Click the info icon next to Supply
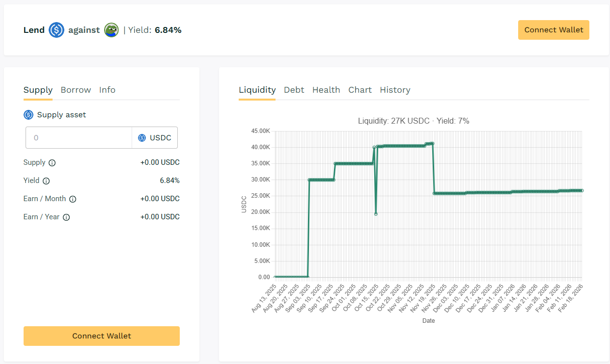Image resolution: width=610 pixels, height=364 pixels. point(52,163)
